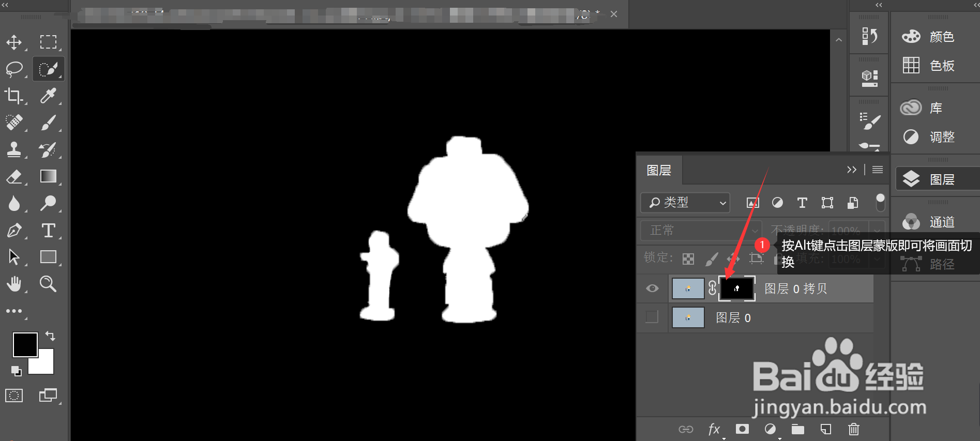
Task: Select the Lasso tool
Action: point(14,69)
